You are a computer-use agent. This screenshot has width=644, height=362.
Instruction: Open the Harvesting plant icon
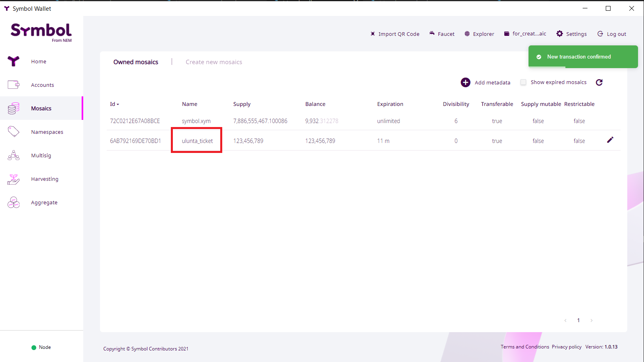tap(14, 179)
